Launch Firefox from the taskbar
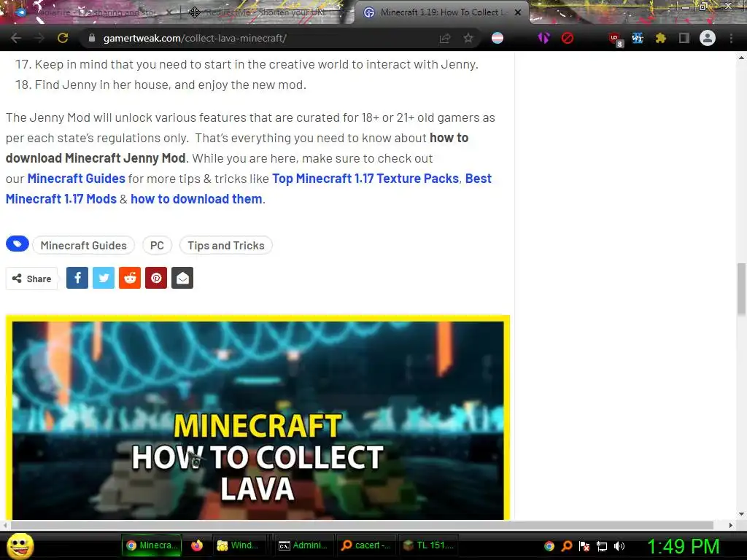Image resolution: width=747 pixels, height=560 pixels. 196,545
